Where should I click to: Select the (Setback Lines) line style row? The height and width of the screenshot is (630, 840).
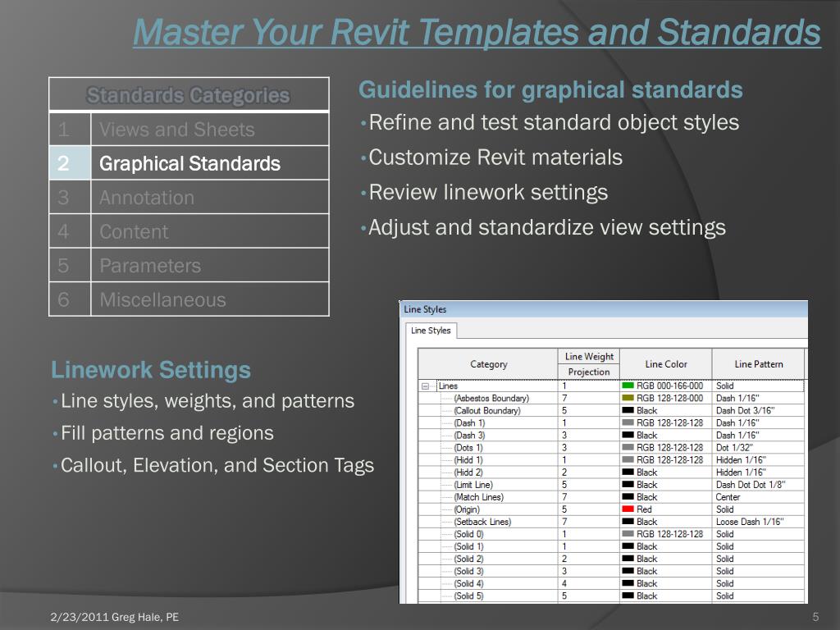click(x=611, y=522)
